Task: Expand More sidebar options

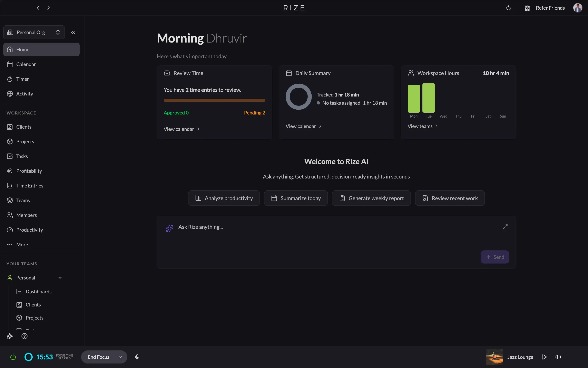Action: coord(41,245)
